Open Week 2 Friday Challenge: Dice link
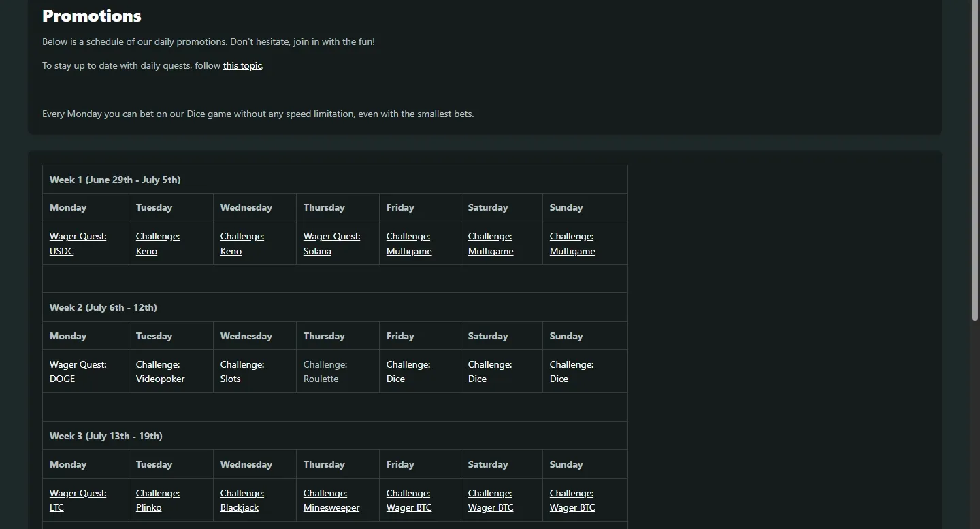980x529 pixels. tap(408, 372)
